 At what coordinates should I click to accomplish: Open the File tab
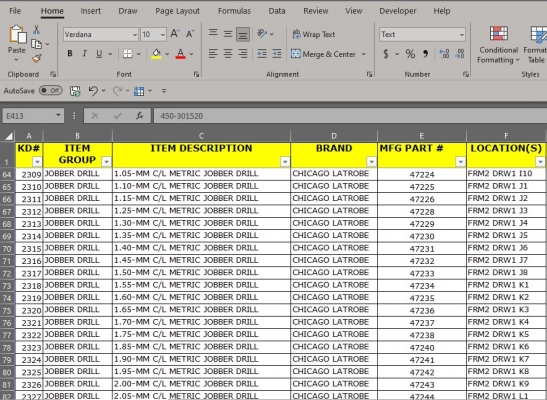click(15, 11)
